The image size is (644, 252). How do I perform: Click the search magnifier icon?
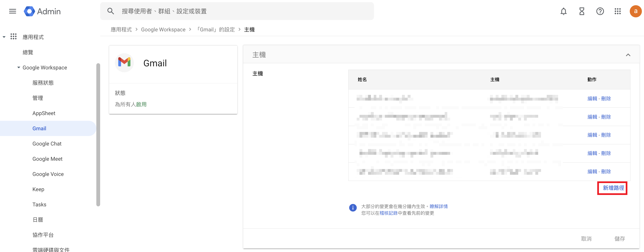pos(111,11)
